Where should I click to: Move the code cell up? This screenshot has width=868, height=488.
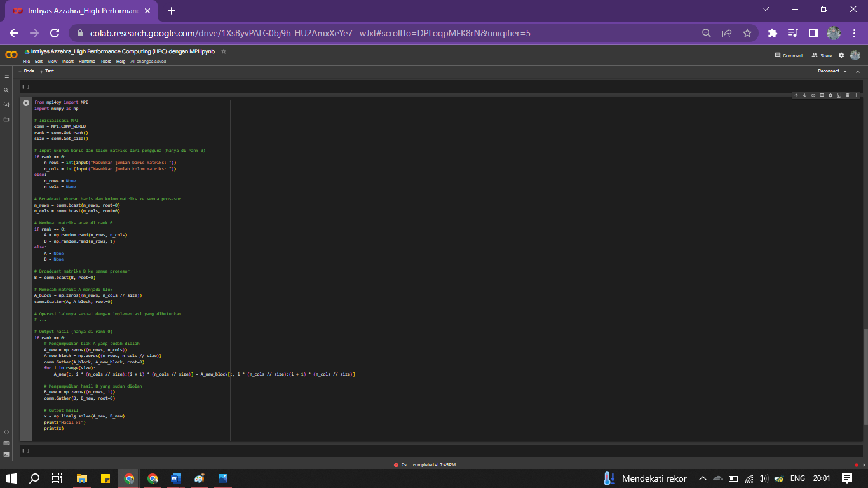click(x=796, y=95)
